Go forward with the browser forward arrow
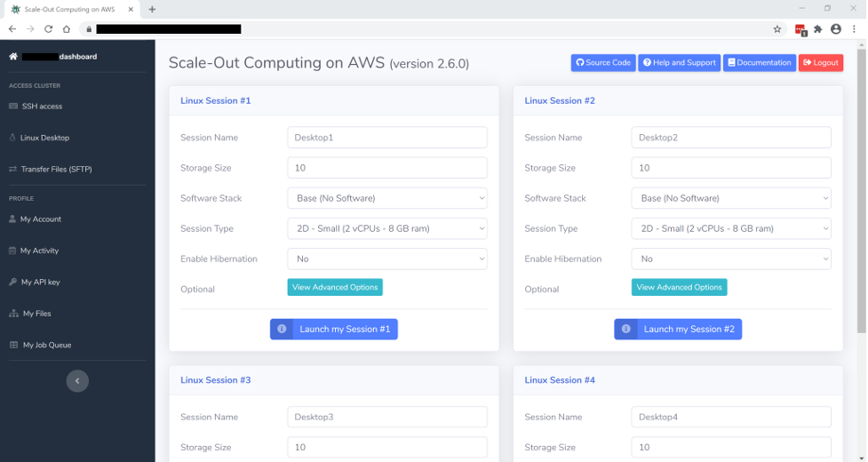This screenshot has width=868, height=462. pyautogui.click(x=30, y=28)
